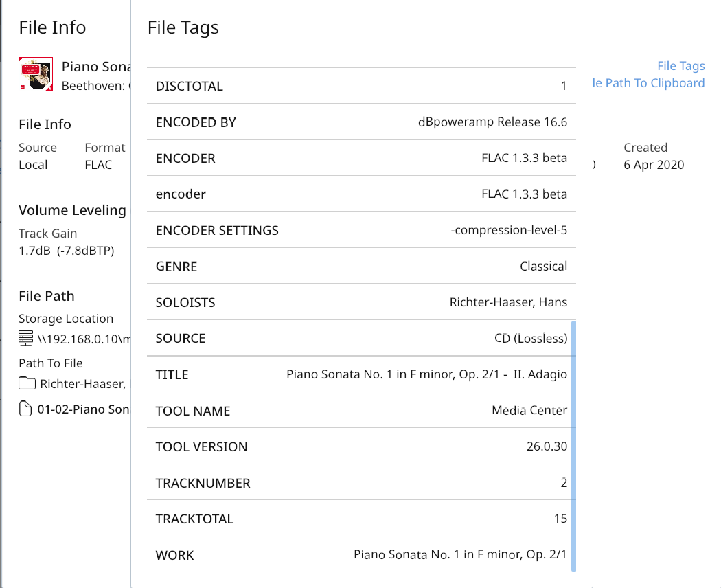The height and width of the screenshot is (588, 721).
Task: Open the File Tags link
Action: pyautogui.click(x=681, y=66)
